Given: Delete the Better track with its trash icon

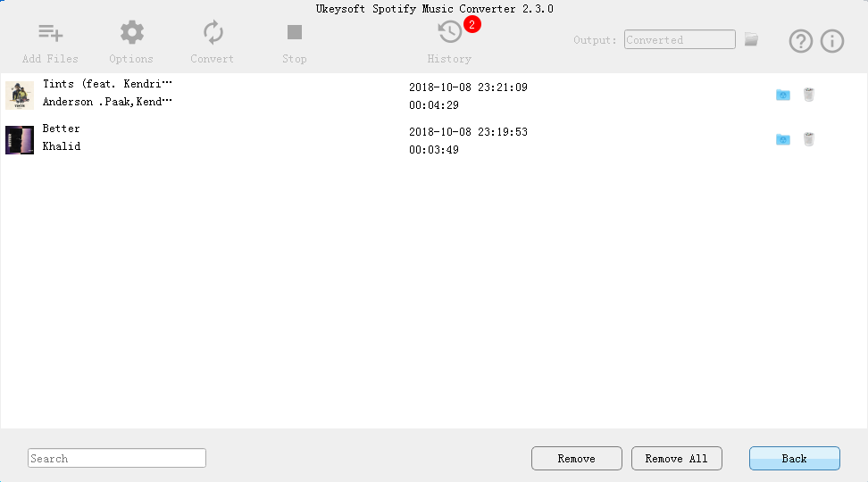Looking at the screenshot, I should pos(809,139).
